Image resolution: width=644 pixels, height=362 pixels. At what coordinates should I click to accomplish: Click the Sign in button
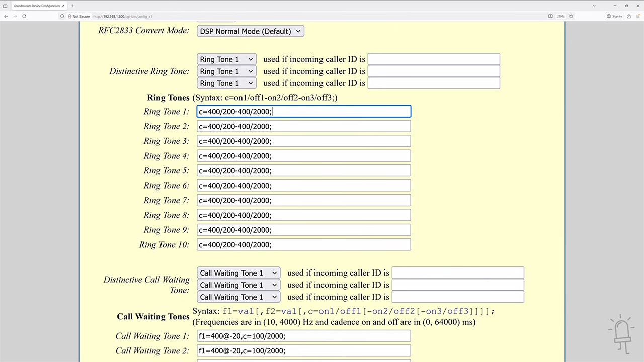coord(614,16)
